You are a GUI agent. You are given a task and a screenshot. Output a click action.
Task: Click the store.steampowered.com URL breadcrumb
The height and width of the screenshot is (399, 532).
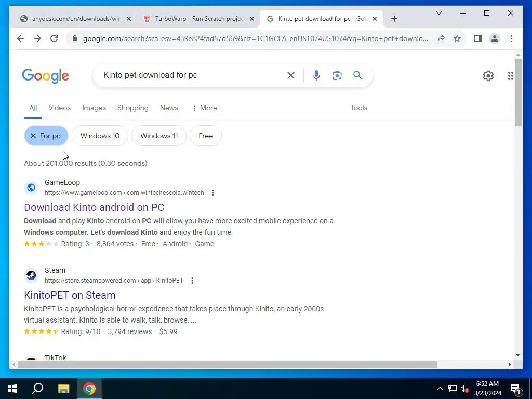point(114,281)
